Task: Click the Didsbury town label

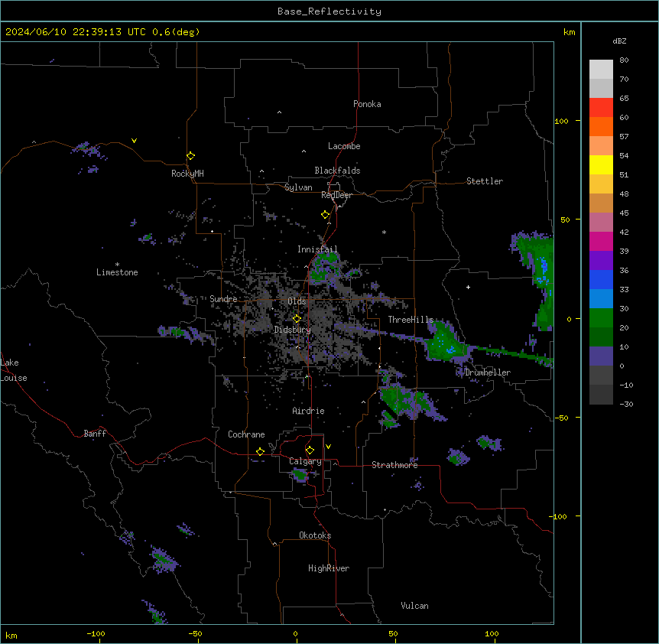Action: 293,330
